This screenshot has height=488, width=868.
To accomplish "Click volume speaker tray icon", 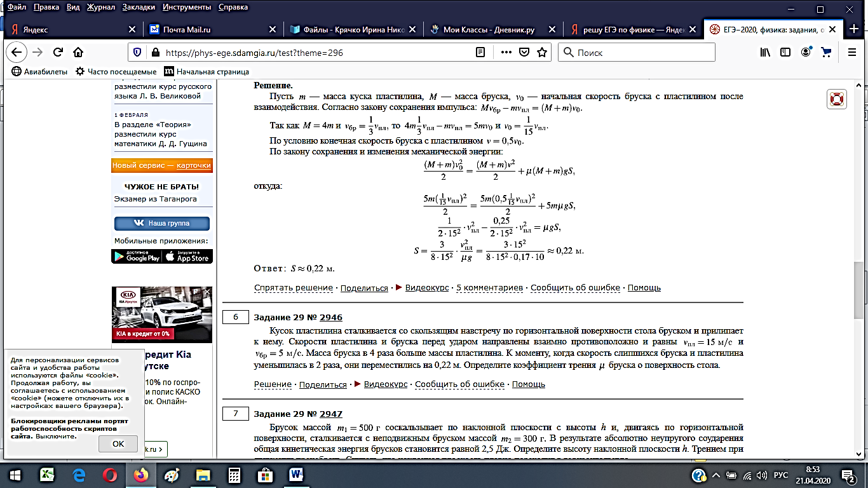I will coord(763,475).
